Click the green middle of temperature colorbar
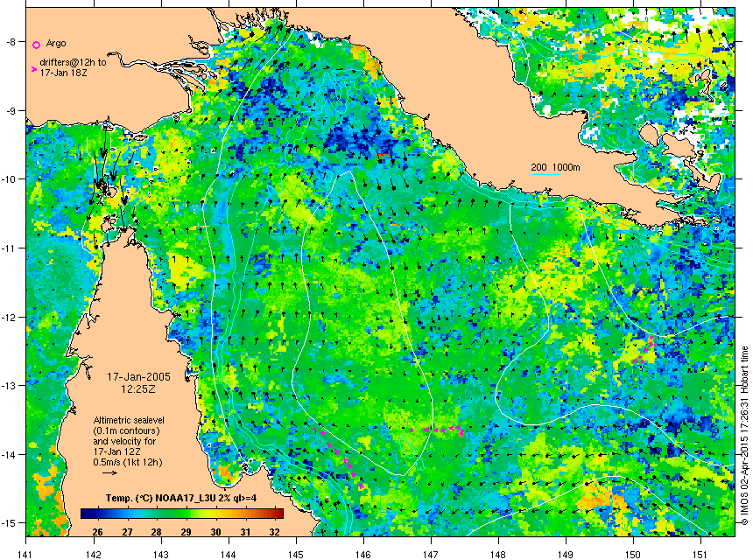753x560 pixels. pyautogui.click(x=182, y=514)
